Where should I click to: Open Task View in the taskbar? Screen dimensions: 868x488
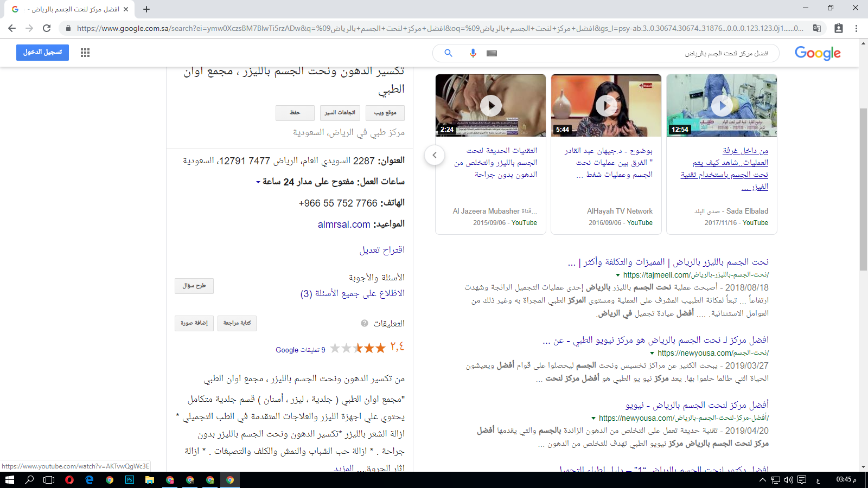coord(49,480)
